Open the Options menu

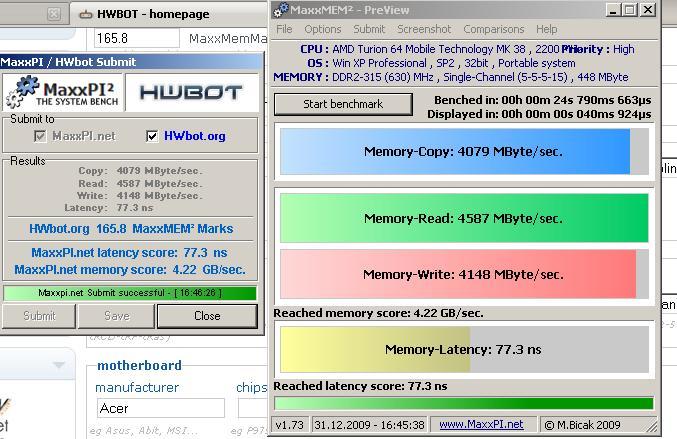click(323, 29)
